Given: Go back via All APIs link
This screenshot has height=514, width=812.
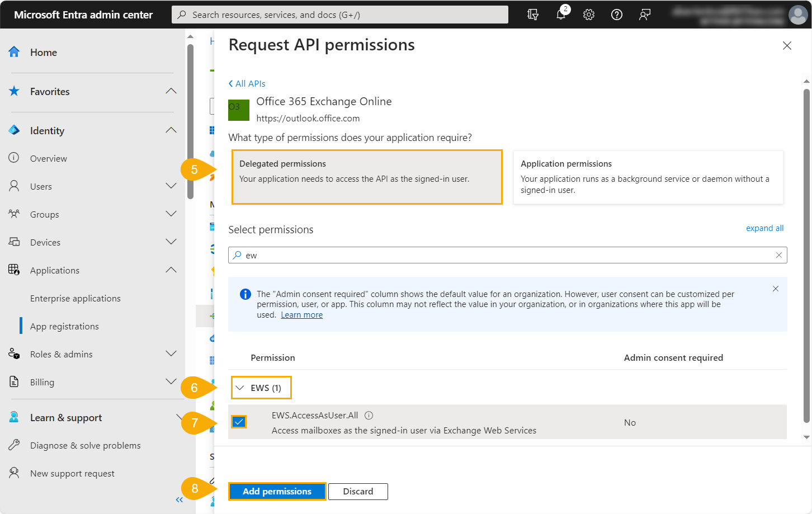Looking at the screenshot, I should 247,83.
